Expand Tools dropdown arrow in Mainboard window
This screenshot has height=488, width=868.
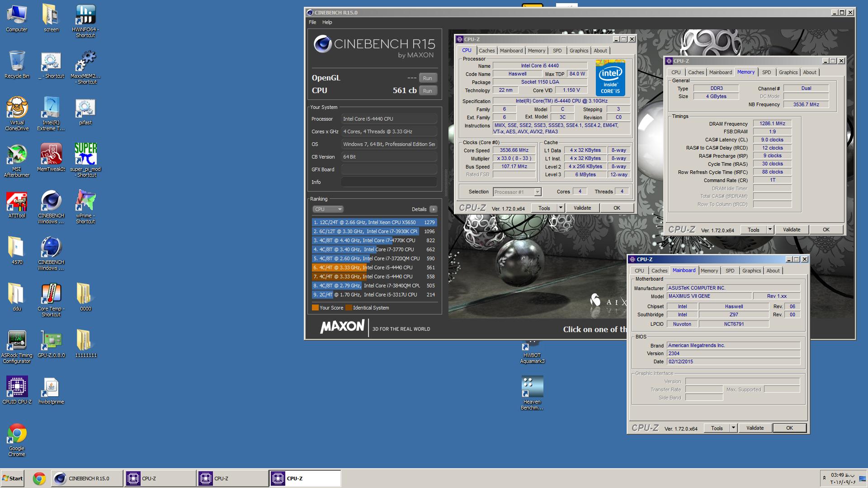733,428
